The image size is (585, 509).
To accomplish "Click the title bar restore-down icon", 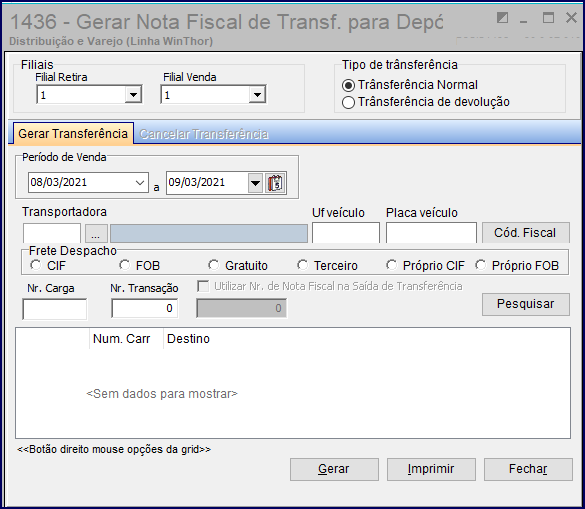I will point(503,18).
